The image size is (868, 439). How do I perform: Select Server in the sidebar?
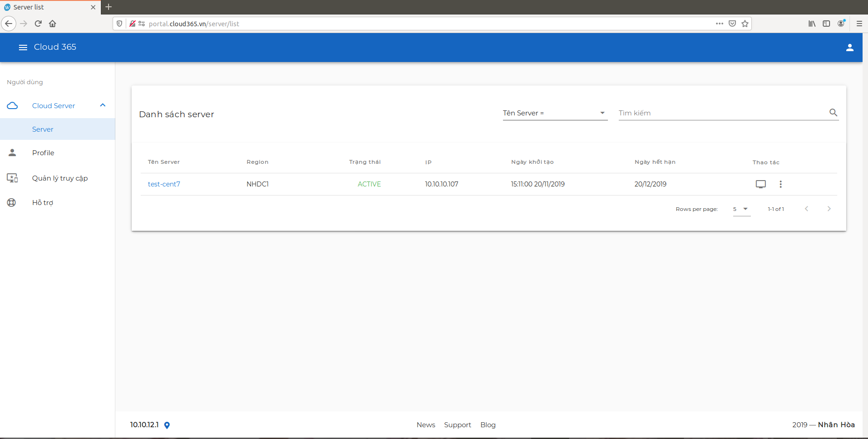coord(57,129)
